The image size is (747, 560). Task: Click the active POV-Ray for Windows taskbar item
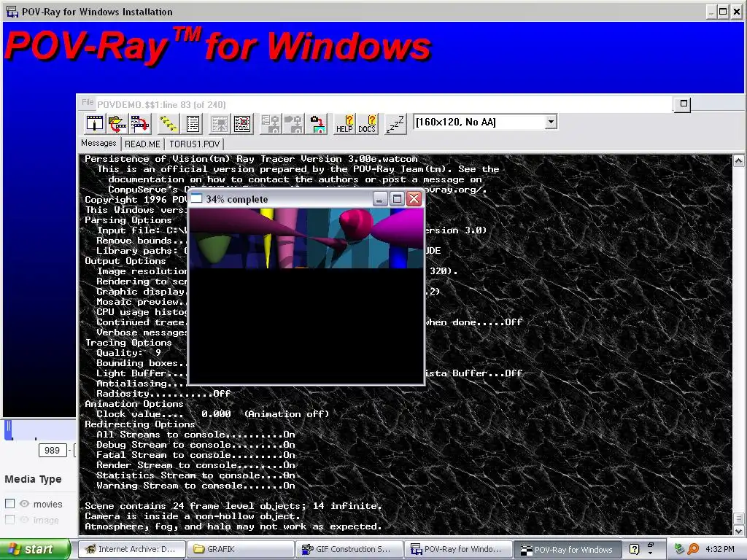(567, 550)
